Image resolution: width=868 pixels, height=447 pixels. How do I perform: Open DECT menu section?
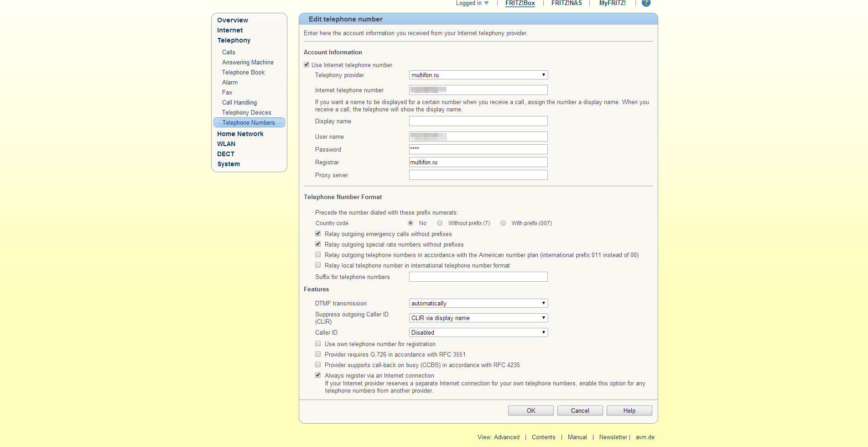(x=226, y=154)
